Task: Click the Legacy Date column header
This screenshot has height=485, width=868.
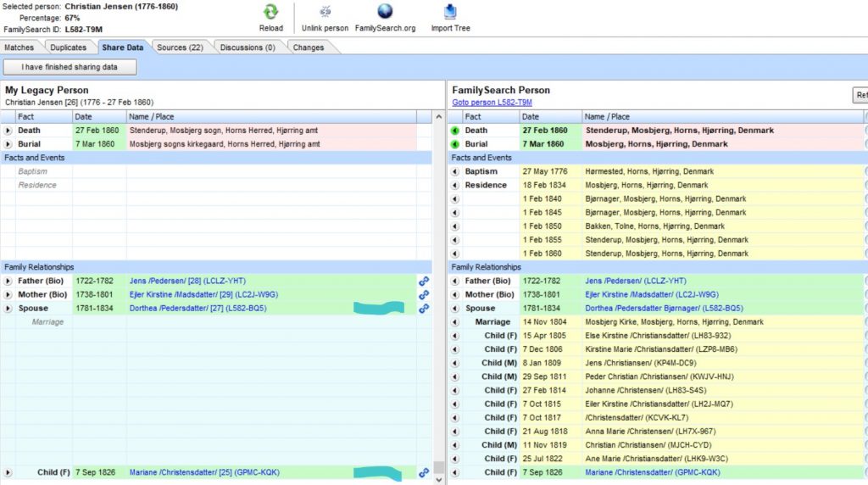Action: pyautogui.click(x=99, y=117)
